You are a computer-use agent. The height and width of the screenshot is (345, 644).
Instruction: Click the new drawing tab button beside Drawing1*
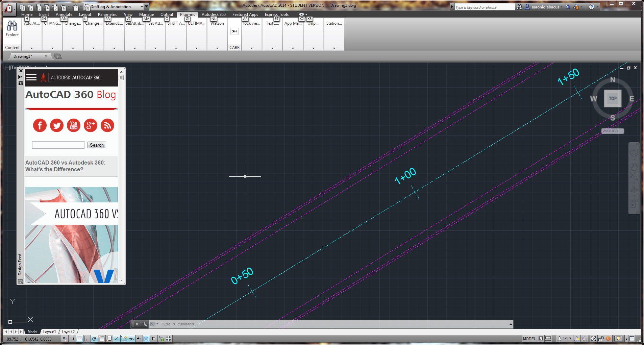point(58,56)
